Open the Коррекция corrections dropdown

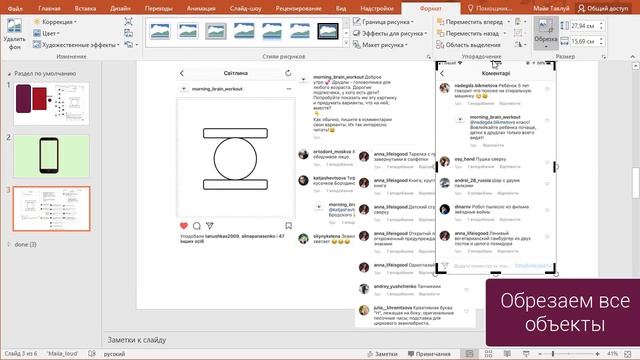(55, 22)
